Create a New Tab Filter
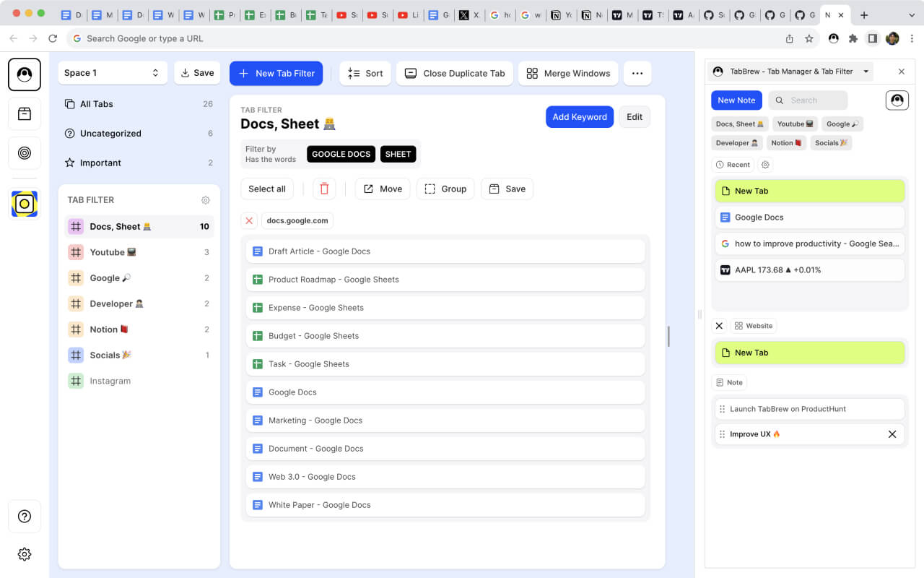Image resolution: width=924 pixels, height=578 pixels. 276,73
